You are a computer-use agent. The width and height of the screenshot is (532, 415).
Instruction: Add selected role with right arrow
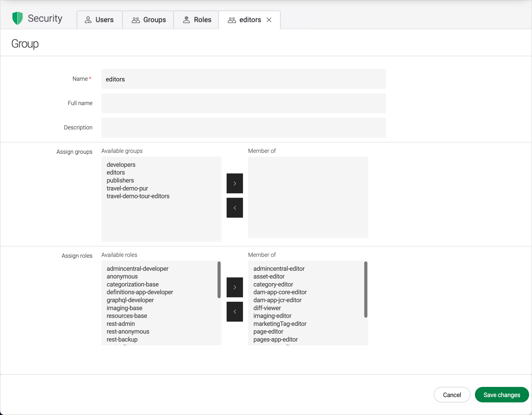point(235,287)
